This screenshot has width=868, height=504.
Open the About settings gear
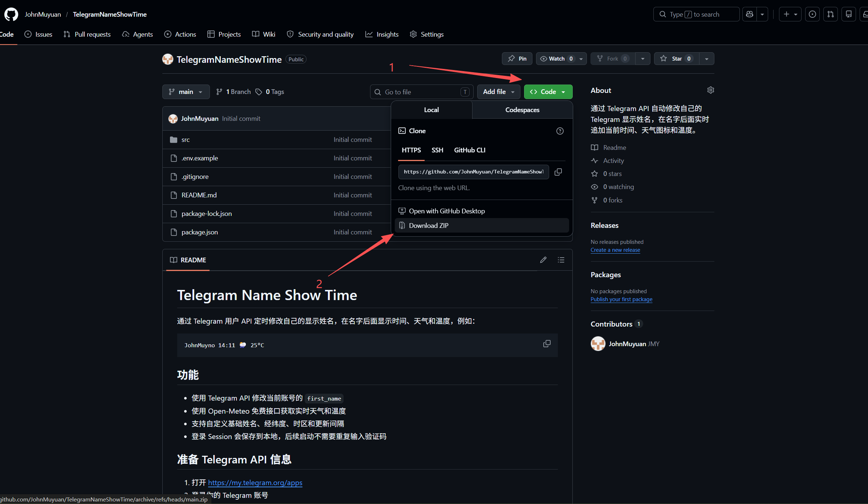tap(711, 90)
